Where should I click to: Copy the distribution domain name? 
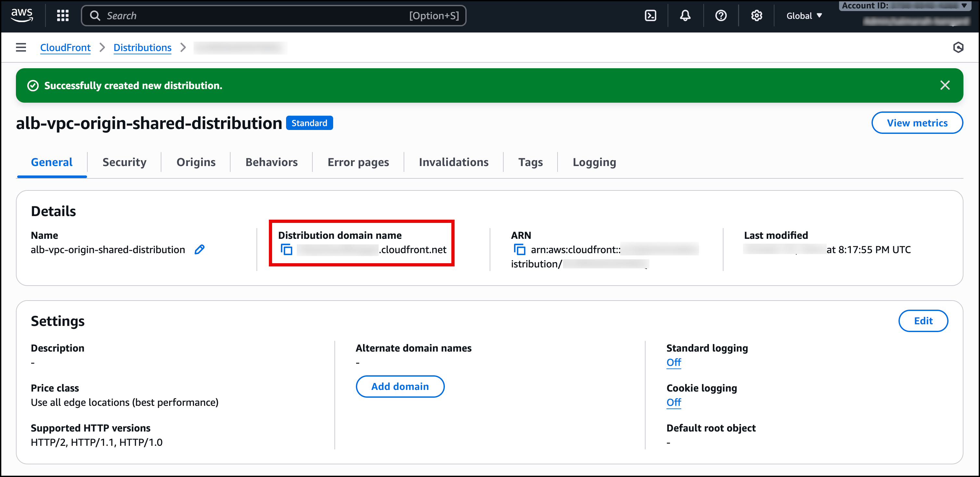pos(286,250)
